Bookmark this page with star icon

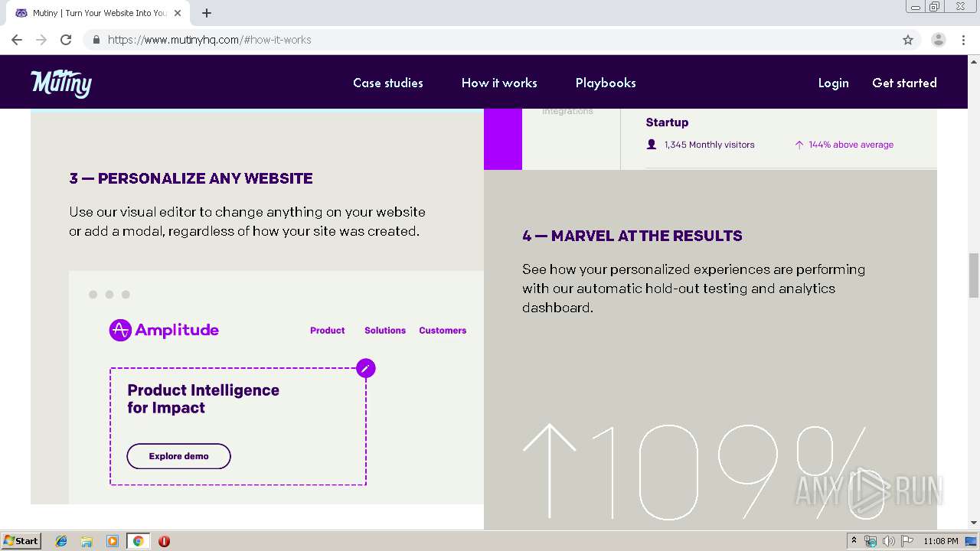tap(908, 40)
